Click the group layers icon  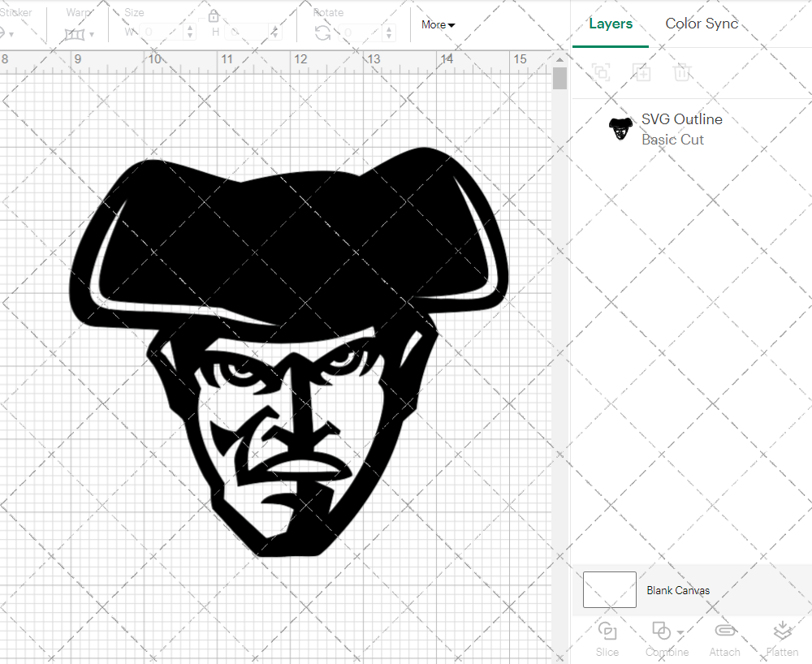click(601, 72)
